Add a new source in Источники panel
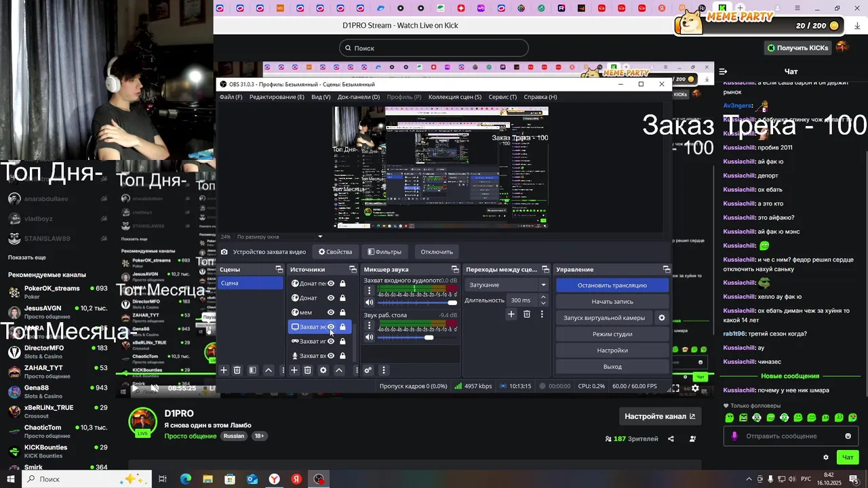868x488 pixels. (294, 370)
